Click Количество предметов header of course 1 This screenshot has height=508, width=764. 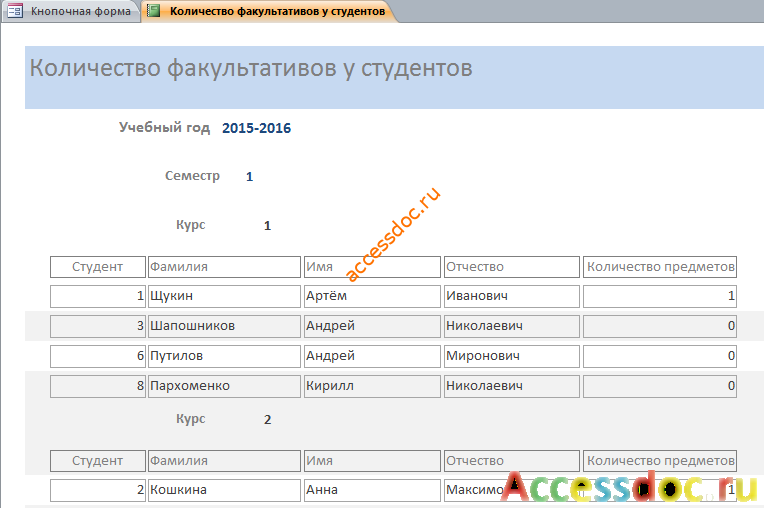click(x=660, y=267)
